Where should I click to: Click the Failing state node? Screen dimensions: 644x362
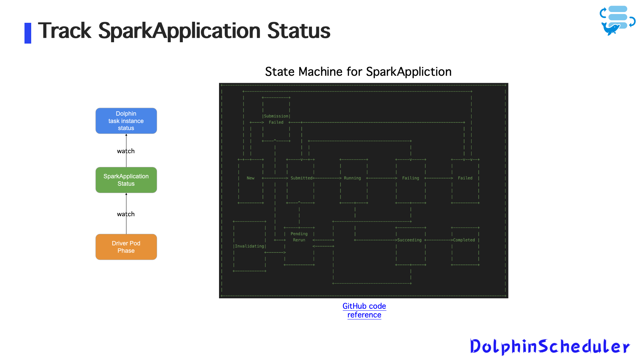(x=411, y=178)
